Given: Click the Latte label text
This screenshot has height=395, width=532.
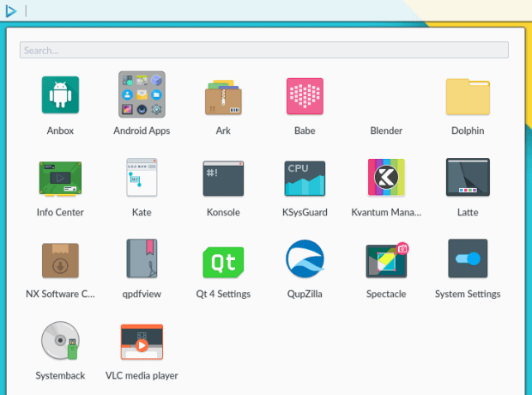Looking at the screenshot, I should click(468, 212).
